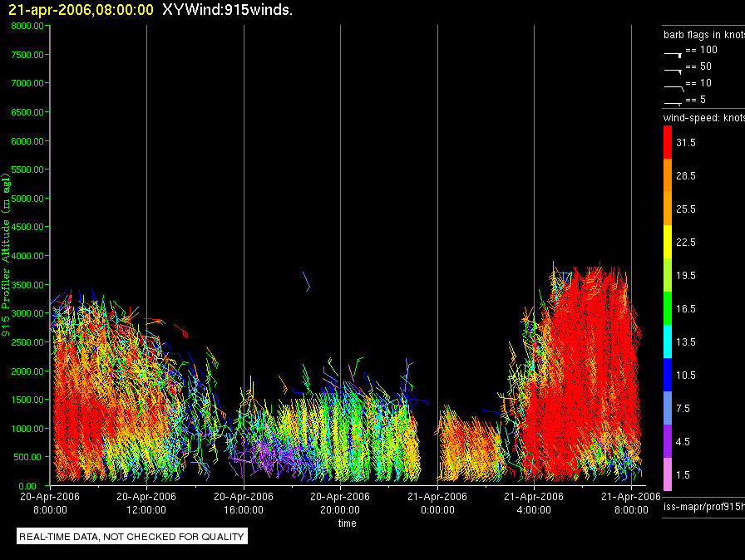Click the 6500.00 altitude axis label
The height and width of the screenshot is (560, 745).
coord(27,112)
